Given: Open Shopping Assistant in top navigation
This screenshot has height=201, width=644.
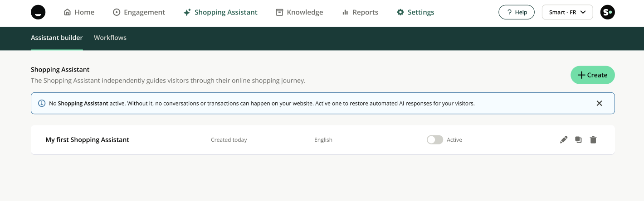Looking at the screenshot, I should pyautogui.click(x=220, y=12).
